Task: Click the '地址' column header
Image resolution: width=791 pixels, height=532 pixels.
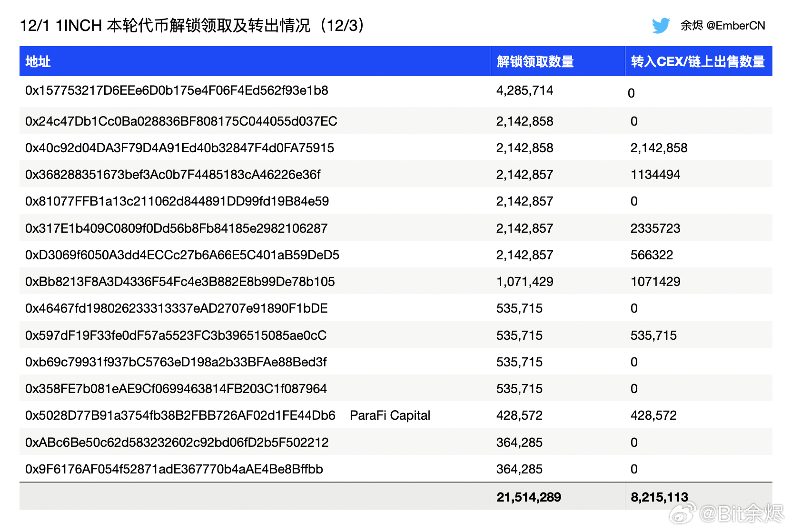Action: click(x=38, y=61)
